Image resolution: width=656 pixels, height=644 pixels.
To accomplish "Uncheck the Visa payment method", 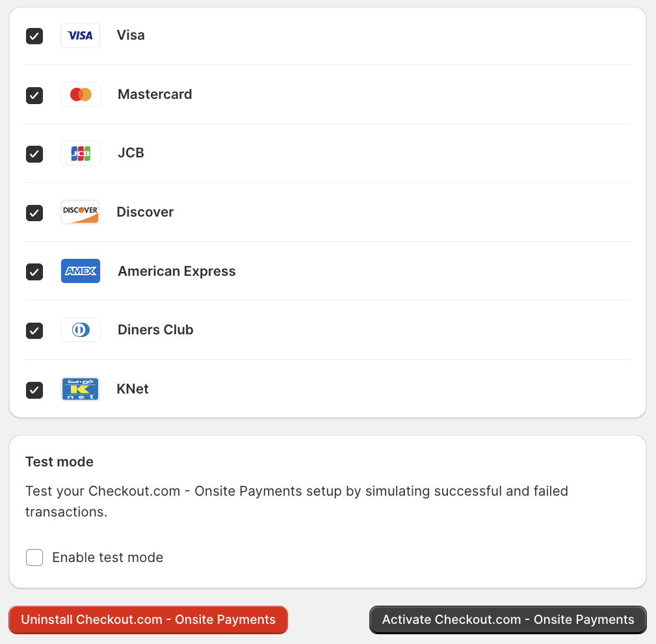I will click(34, 36).
